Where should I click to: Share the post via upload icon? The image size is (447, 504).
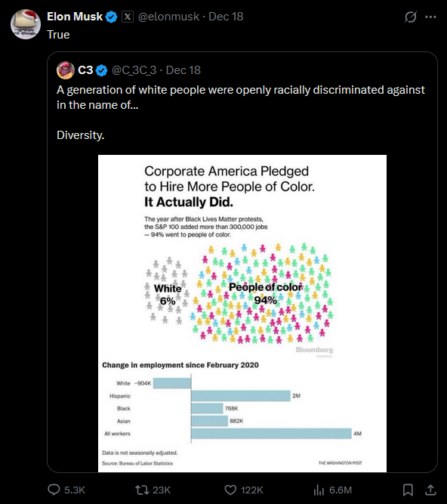[430, 490]
